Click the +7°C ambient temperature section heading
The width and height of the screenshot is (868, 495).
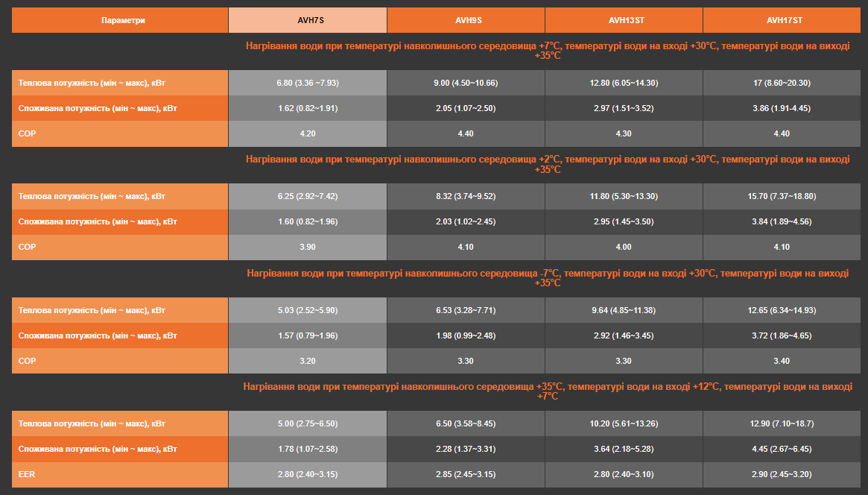(547, 51)
